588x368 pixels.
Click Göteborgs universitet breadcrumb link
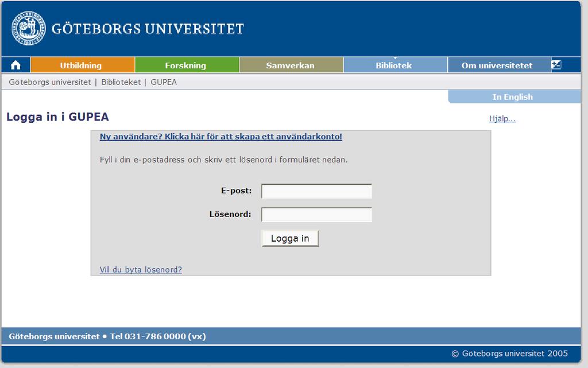pyautogui.click(x=50, y=82)
